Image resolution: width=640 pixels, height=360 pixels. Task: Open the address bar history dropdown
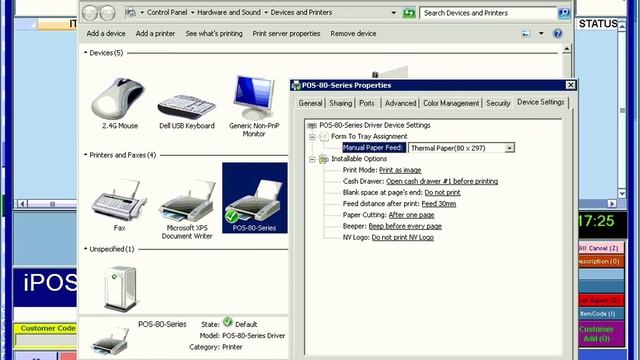(x=393, y=13)
